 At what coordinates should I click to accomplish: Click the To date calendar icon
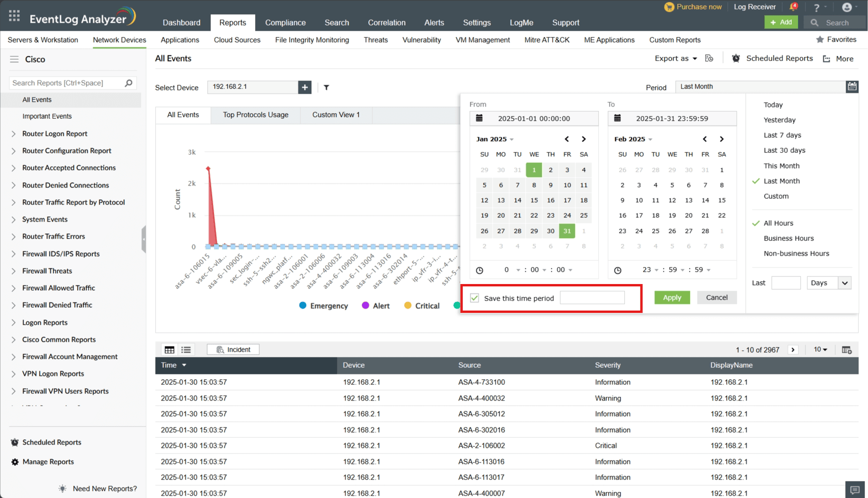[x=618, y=118]
